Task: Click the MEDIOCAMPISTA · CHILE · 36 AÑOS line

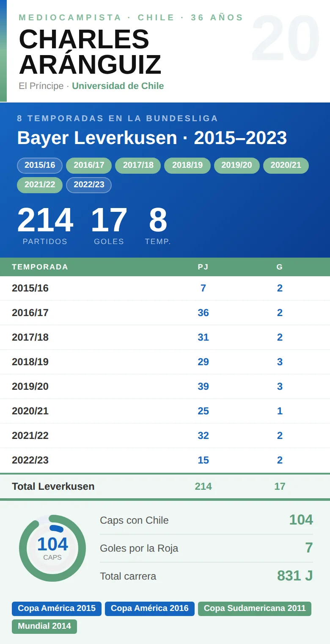Action: point(131,17)
